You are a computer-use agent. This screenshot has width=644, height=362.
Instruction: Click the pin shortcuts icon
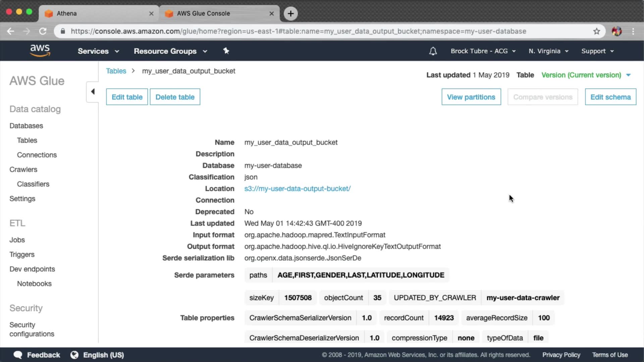tap(226, 51)
